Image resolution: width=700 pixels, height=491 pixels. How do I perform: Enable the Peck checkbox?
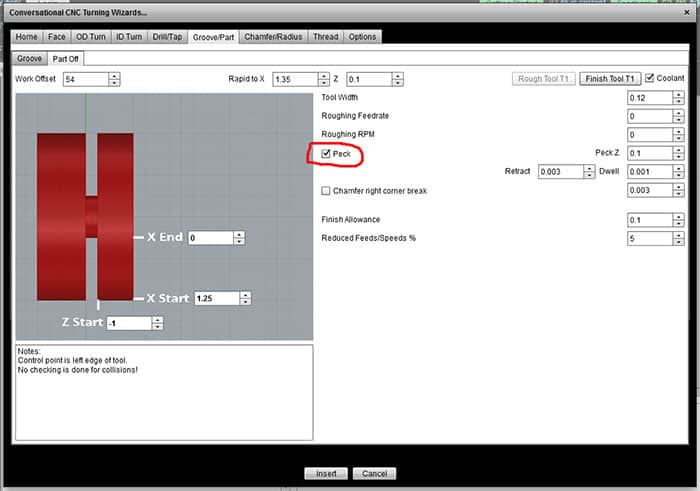(x=326, y=153)
